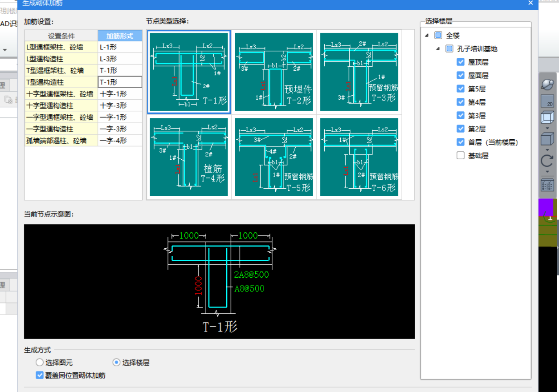The width and height of the screenshot is (559, 392).
Task: Select the T-2形 embedded part node thumbnail
Action: point(274,72)
